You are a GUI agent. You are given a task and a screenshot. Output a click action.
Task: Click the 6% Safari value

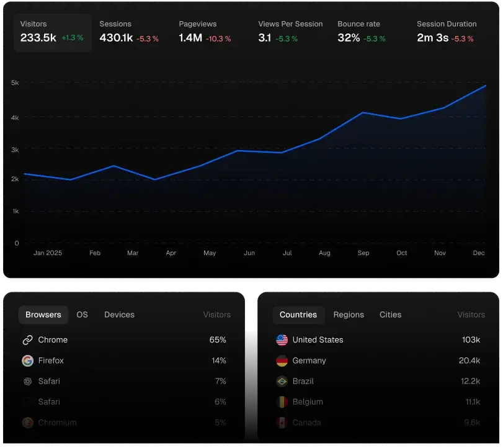pos(220,402)
